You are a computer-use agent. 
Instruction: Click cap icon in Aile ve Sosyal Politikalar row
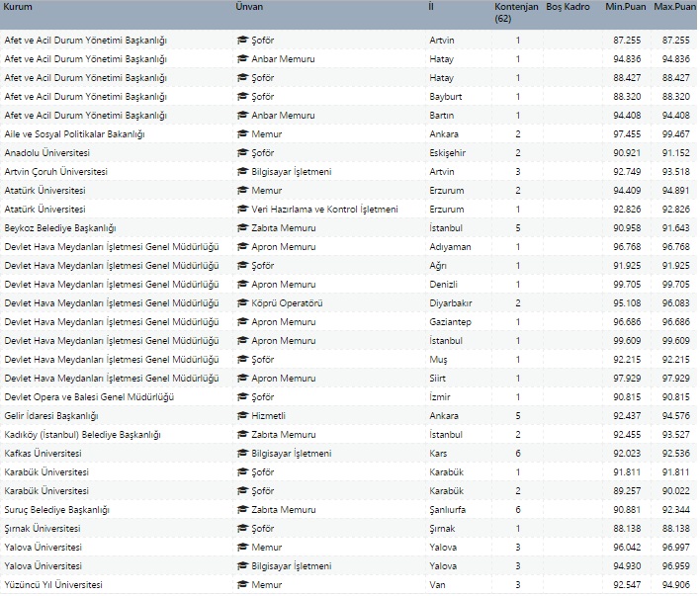[242, 134]
